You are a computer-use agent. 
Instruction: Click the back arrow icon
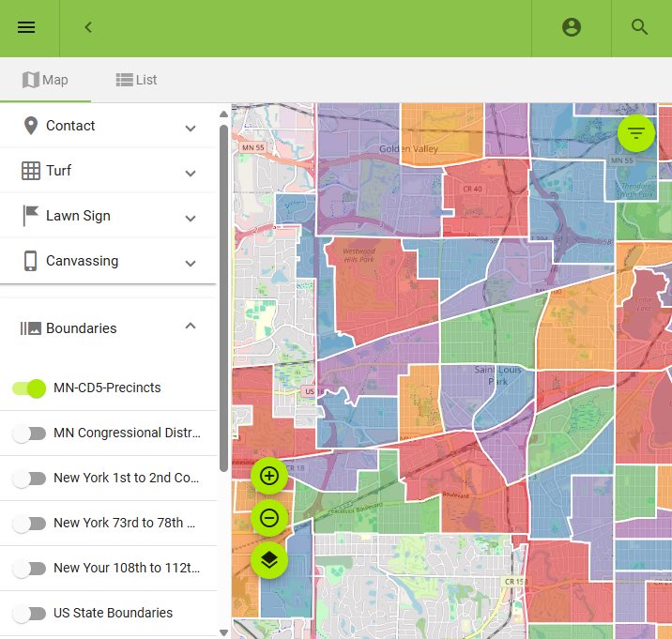click(x=88, y=27)
